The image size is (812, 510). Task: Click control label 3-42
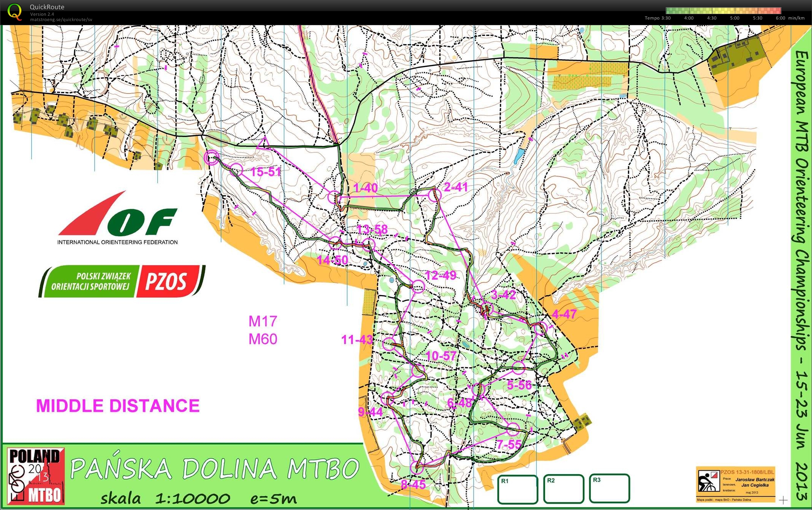pos(503,295)
